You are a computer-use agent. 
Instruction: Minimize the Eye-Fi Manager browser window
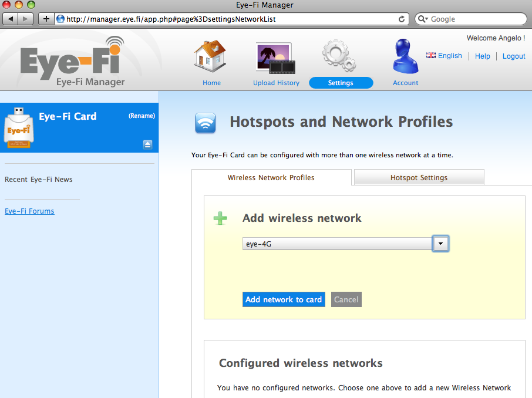[x=19, y=5]
